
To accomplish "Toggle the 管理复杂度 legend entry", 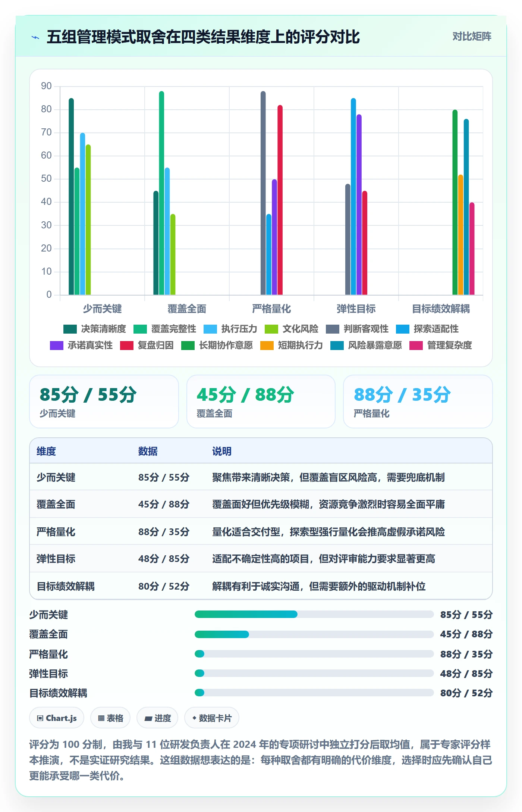I will [441, 346].
